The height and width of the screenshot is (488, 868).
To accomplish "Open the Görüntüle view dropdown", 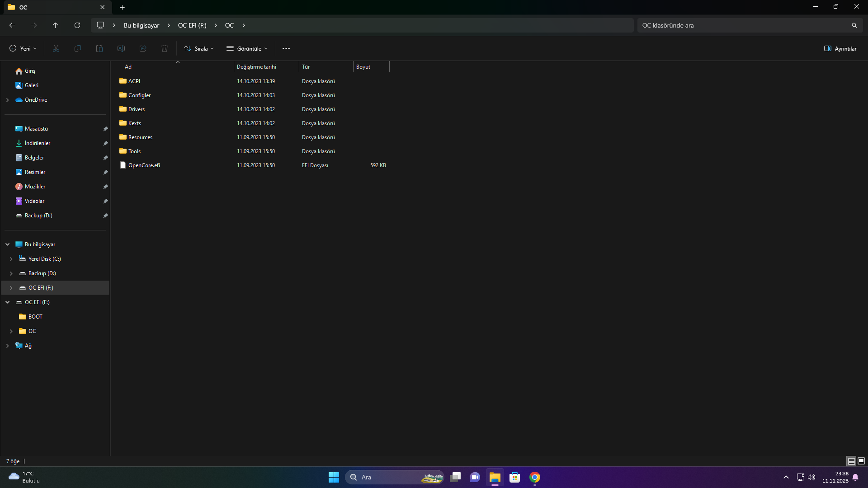I will click(x=247, y=48).
